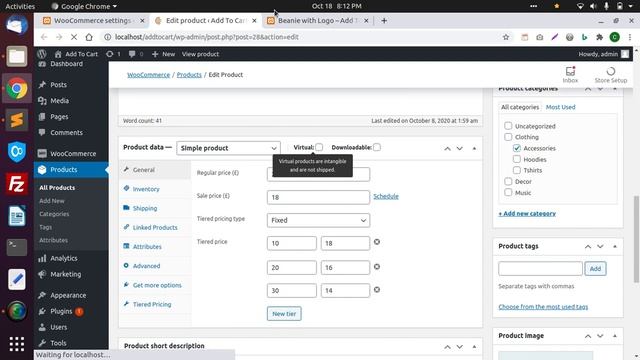Move Product data panel up
Viewport: 640px width, 360px height.
tap(447, 148)
